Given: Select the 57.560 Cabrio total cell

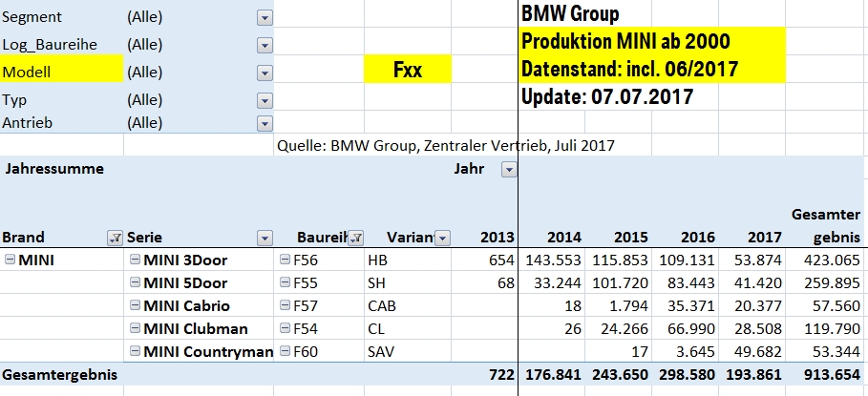Looking at the screenshot, I should coord(827,305).
